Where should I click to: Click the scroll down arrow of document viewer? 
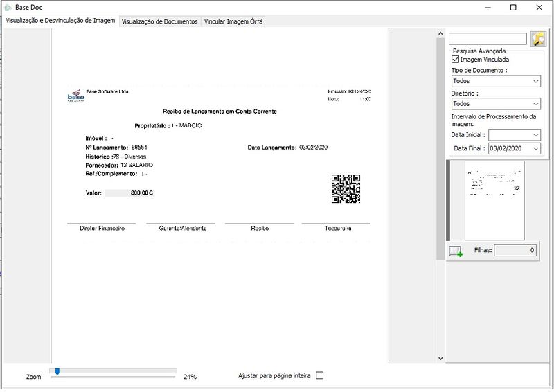click(x=440, y=358)
